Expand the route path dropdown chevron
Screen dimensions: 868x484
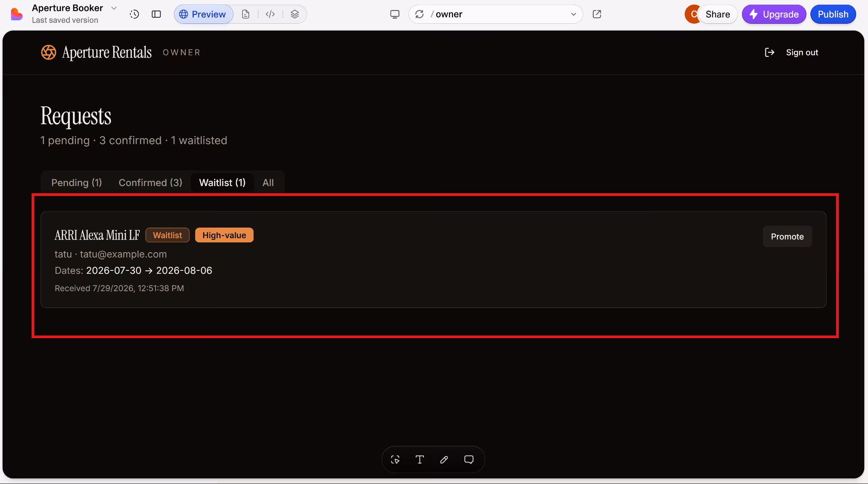pyautogui.click(x=573, y=14)
